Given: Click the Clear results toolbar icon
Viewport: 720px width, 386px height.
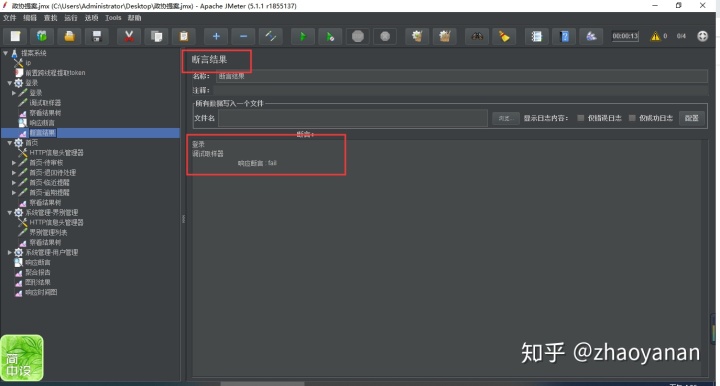Looking at the screenshot, I should point(417,36).
